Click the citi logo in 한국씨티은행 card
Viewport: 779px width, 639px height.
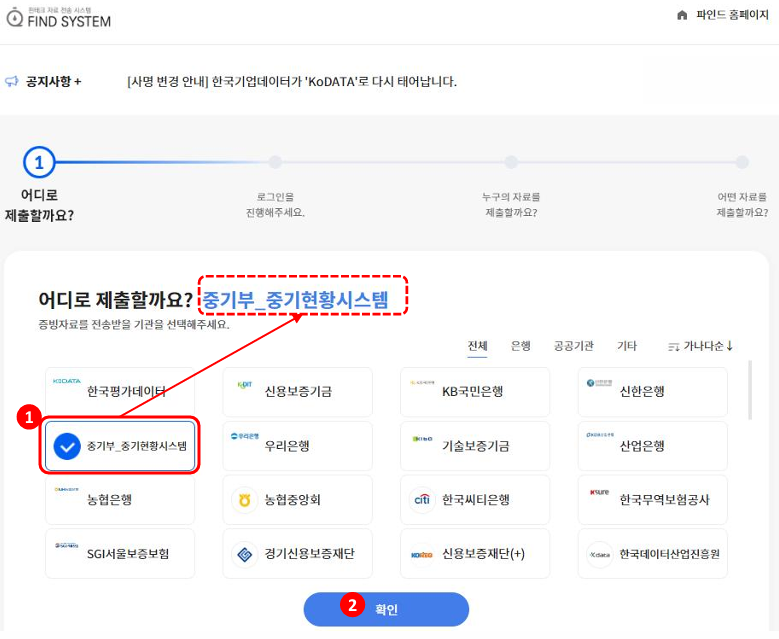tap(422, 500)
